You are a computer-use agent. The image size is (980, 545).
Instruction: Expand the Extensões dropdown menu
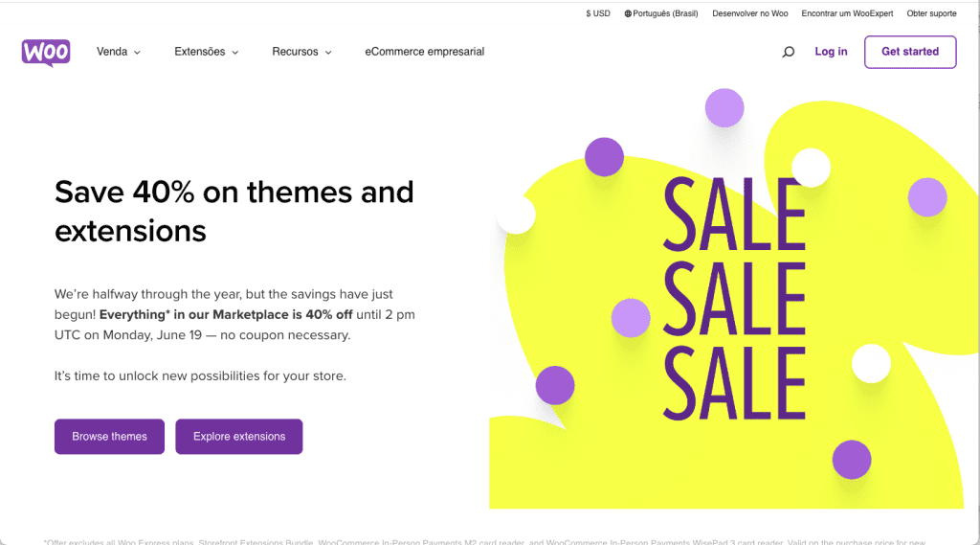coord(206,52)
